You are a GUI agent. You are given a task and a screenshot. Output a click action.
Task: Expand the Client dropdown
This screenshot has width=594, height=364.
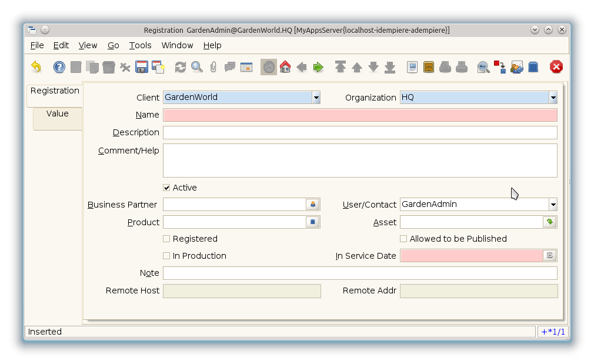(316, 98)
